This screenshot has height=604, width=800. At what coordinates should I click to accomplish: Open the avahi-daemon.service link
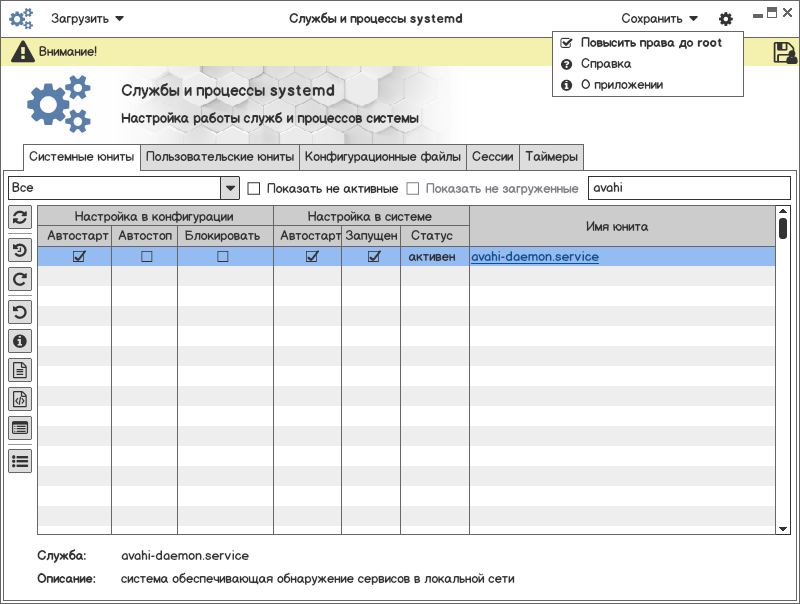535,257
